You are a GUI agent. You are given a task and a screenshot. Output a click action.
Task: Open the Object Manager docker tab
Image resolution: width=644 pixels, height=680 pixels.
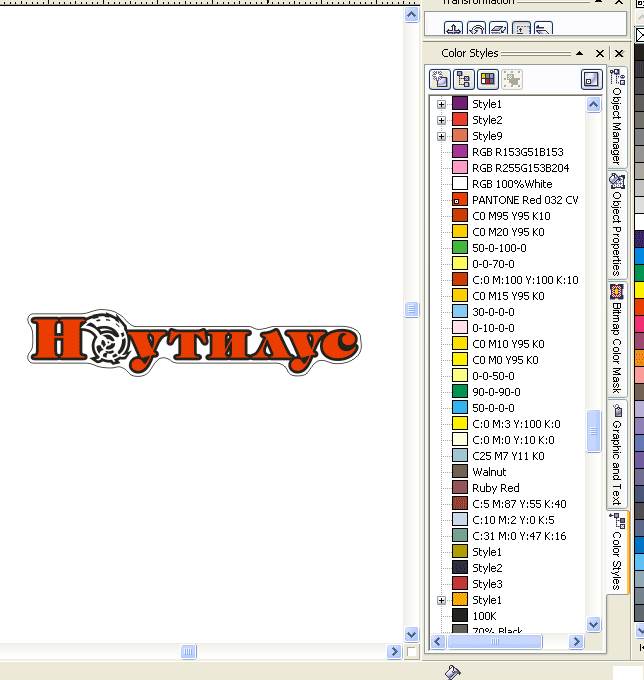(617, 117)
